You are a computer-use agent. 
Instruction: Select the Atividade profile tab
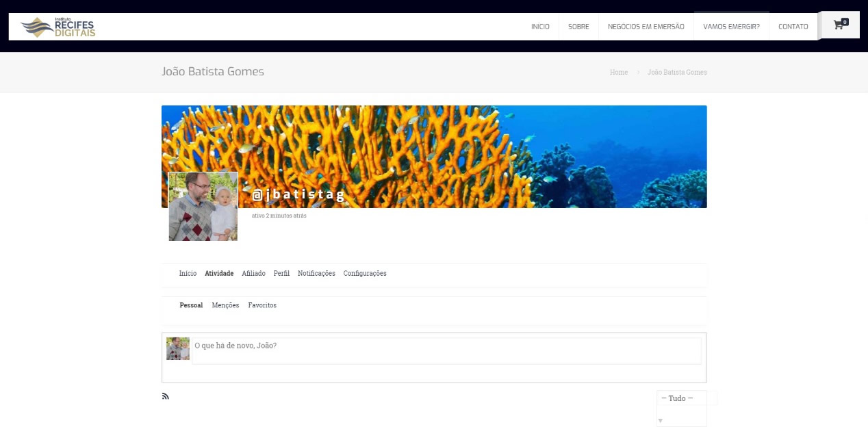[x=219, y=274]
